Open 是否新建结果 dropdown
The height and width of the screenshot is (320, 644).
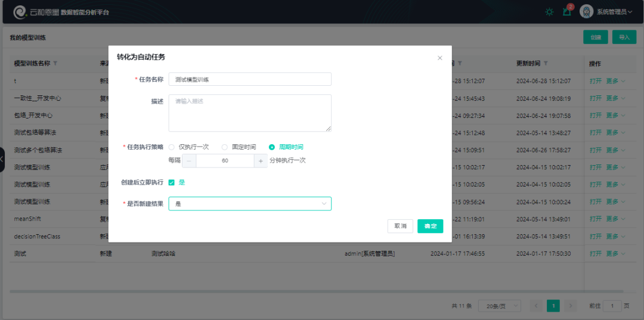tap(250, 203)
